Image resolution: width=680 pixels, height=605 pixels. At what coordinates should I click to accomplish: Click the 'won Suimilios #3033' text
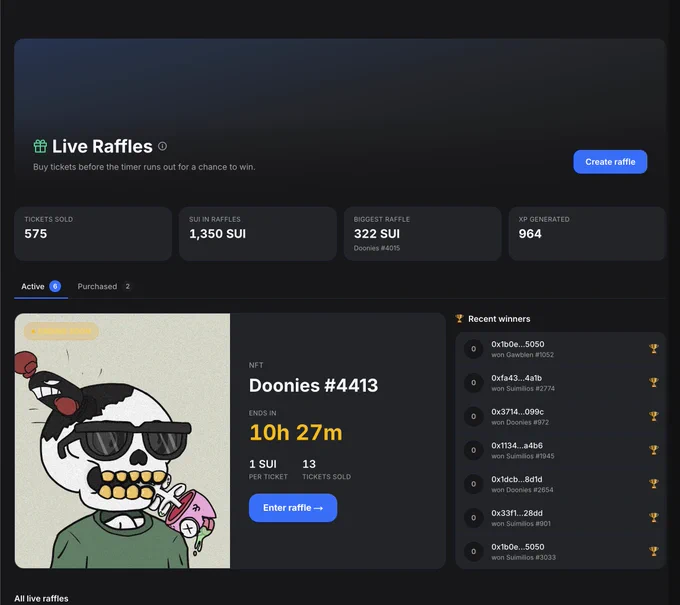click(523, 558)
